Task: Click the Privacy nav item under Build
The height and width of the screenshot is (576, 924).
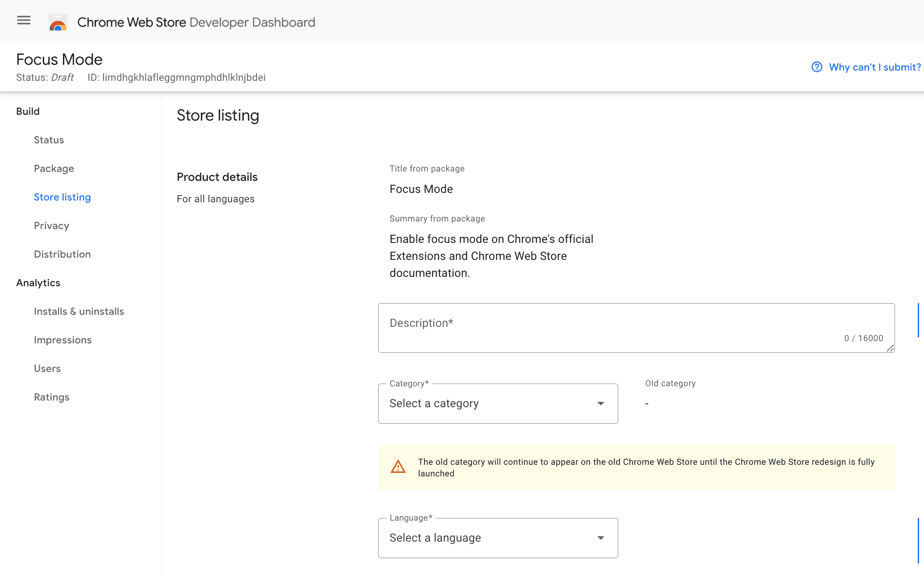Action: [52, 225]
